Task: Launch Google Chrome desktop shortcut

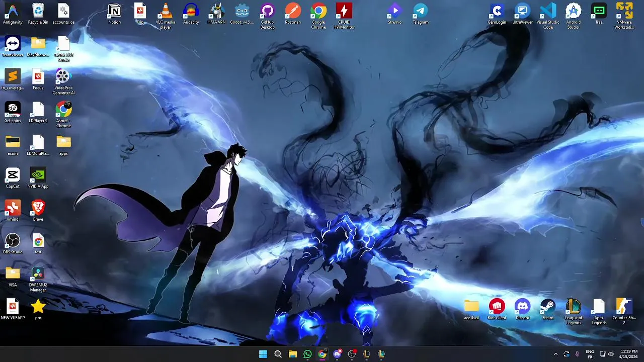Action: pyautogui.click(x=318, y=16)
